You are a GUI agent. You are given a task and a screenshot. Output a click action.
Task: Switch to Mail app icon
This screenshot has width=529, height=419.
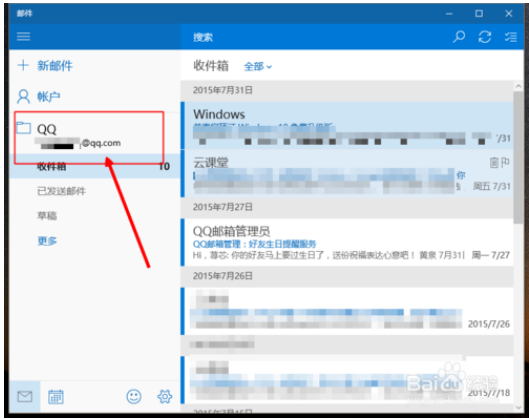(25, 397)
